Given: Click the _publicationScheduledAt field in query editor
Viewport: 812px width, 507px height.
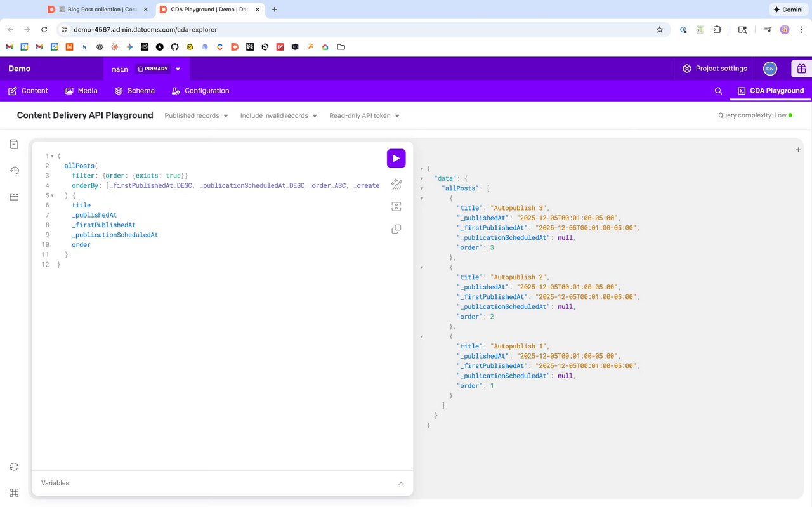Looking at the screenshot, I should 115,235.
